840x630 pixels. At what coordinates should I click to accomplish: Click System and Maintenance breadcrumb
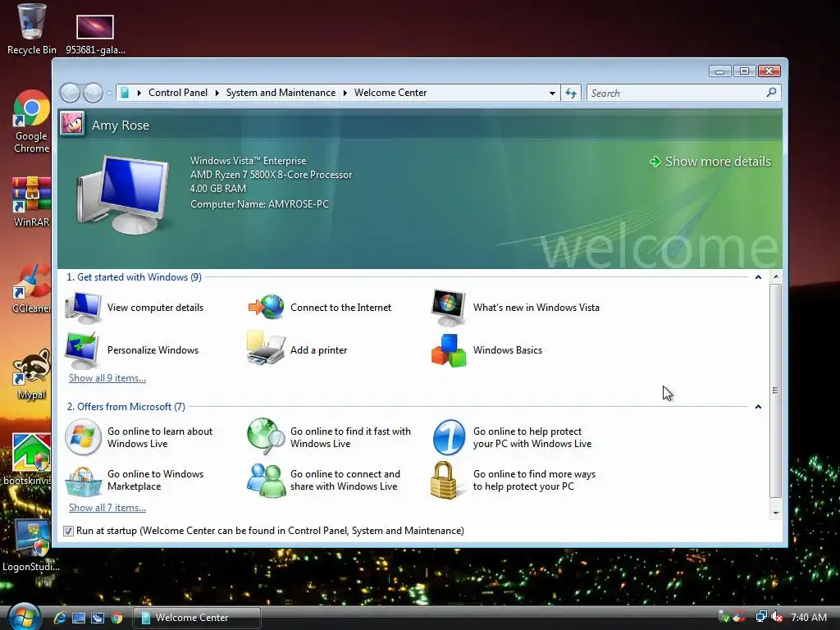(x=281, y=93)
